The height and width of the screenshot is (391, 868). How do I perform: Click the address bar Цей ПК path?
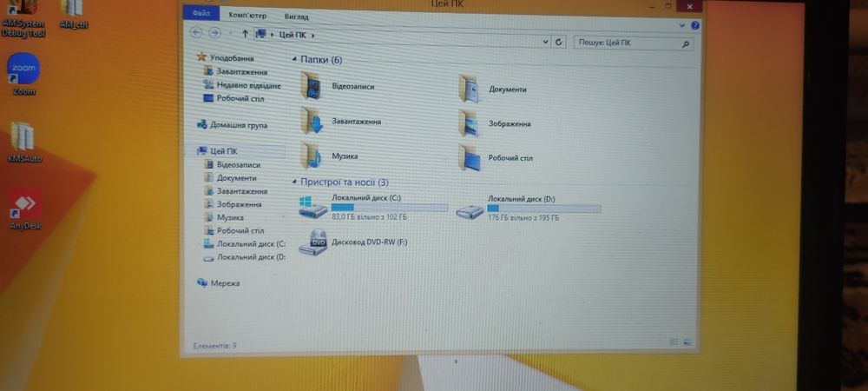[x=292, y=35]
